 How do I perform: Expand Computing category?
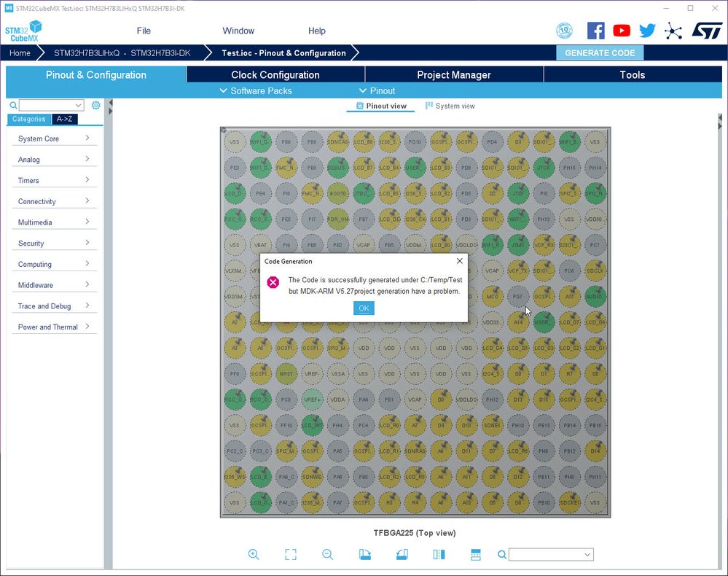point(54,264)
